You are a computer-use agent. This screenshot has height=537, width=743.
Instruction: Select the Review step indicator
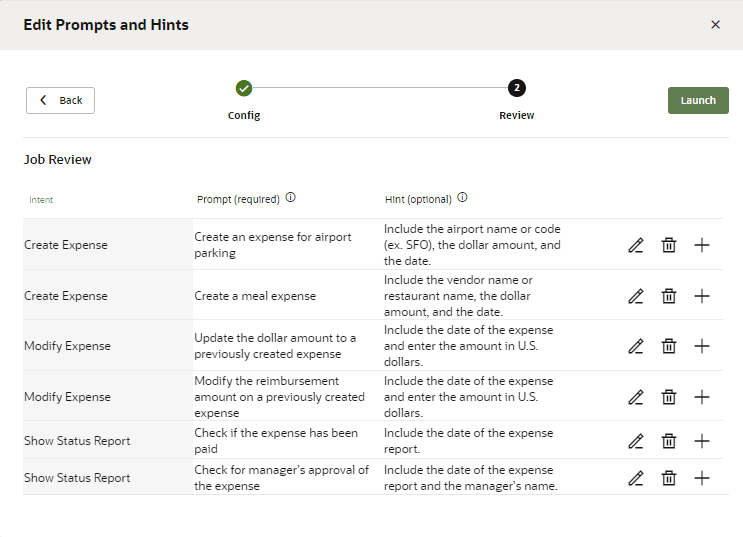point(516,88)
